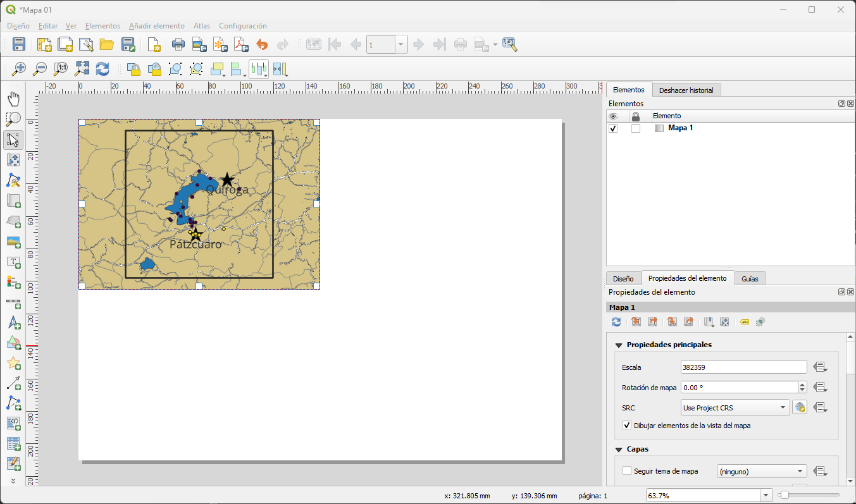The height and width of the screenshot is (504, 856).
Task: Choose the Select/Move item arrow tool
Action: click(13, 140)
